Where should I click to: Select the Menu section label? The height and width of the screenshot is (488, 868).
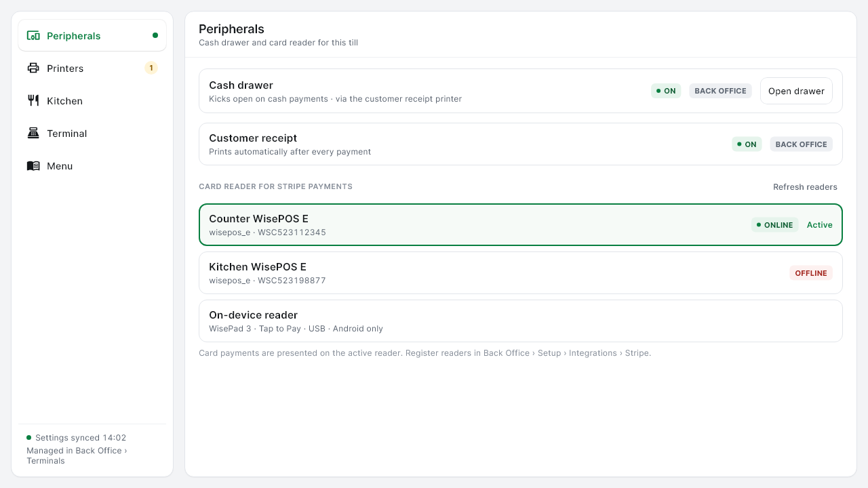tap(60, 166)
